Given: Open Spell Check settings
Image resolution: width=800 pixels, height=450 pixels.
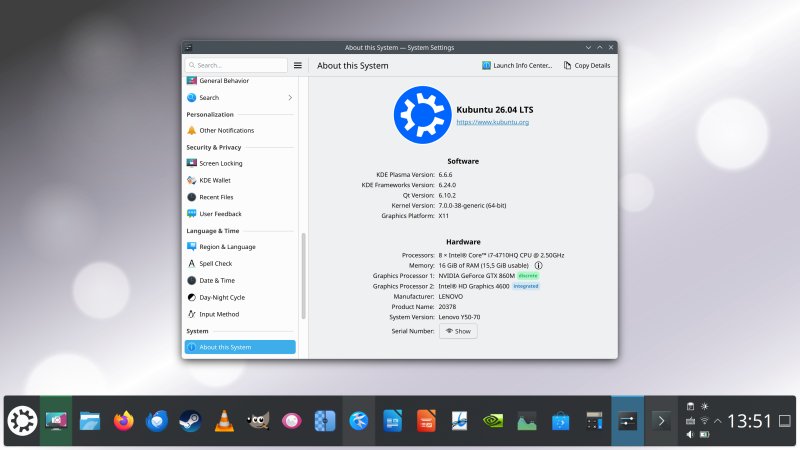Looking at the screenshot, I should point(240,264).
